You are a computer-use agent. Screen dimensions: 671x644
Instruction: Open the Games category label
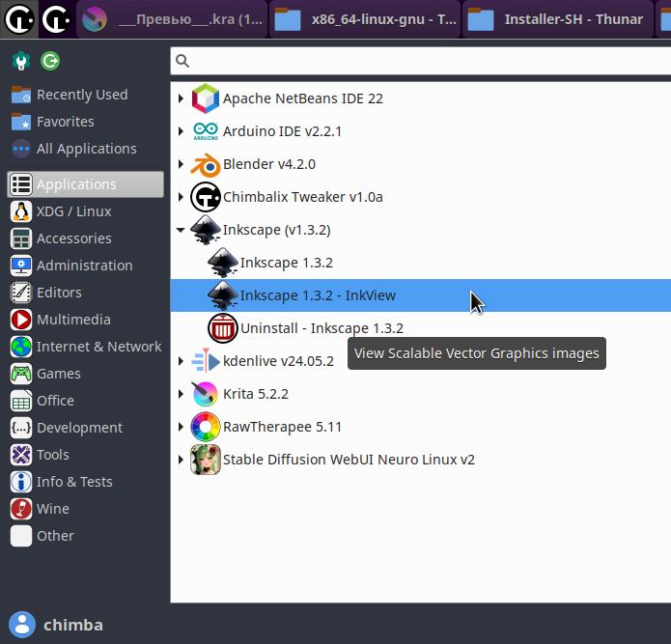(59, 374)
